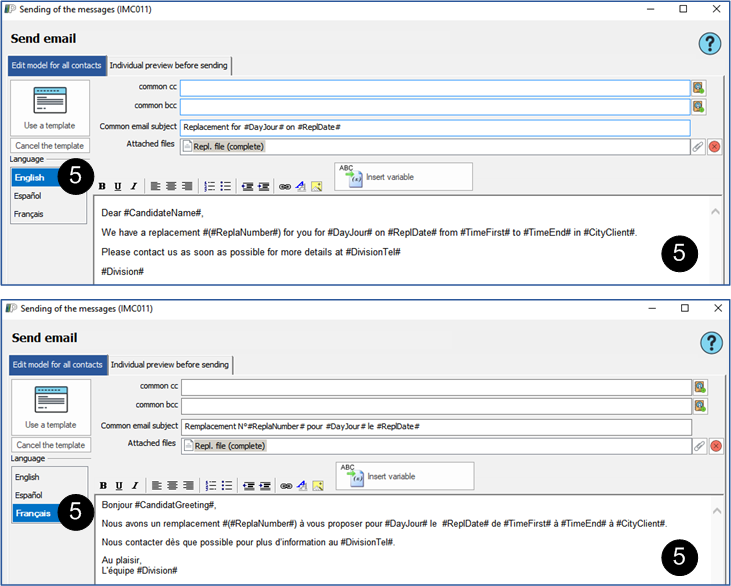
Task: Click Use a template in bottom window
Action: pyautogui.click(x=51, y=407)
